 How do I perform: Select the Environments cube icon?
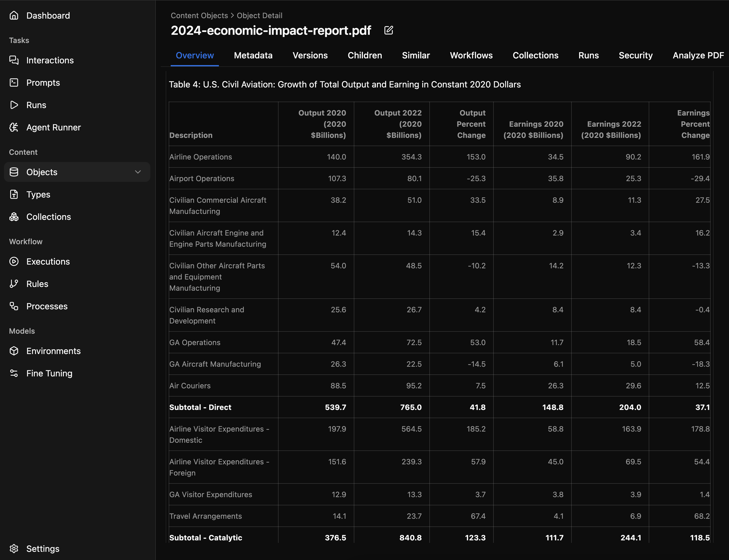(x=14, y=351)
